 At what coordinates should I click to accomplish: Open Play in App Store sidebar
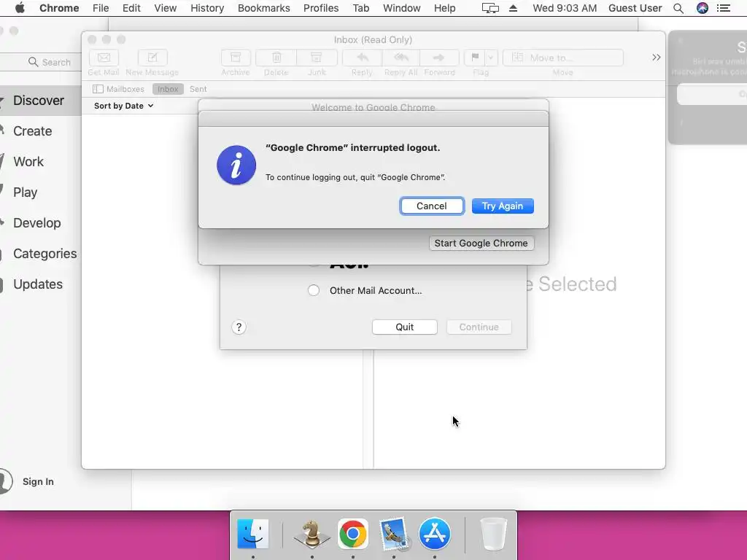[x=26, y=192]
